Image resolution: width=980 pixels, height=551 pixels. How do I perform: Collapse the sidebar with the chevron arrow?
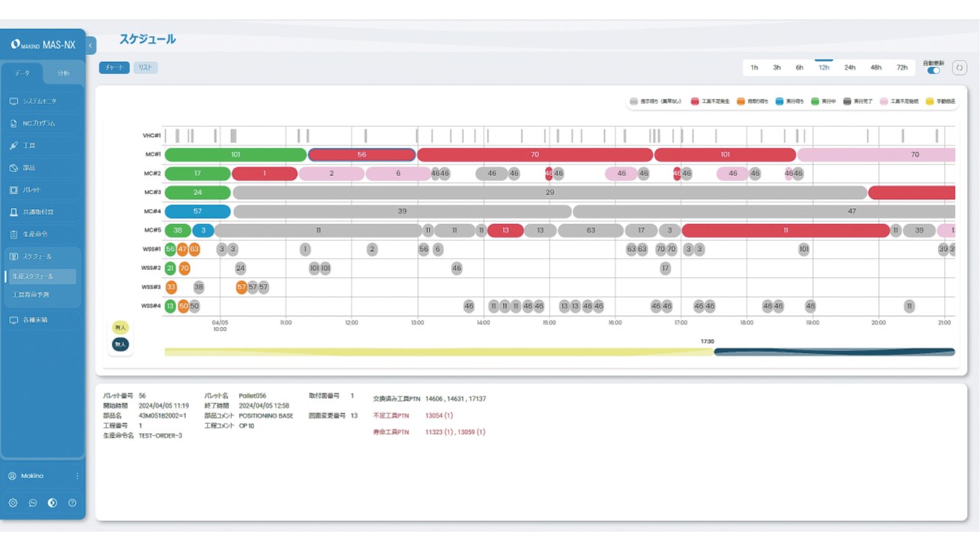pos(91,46)
